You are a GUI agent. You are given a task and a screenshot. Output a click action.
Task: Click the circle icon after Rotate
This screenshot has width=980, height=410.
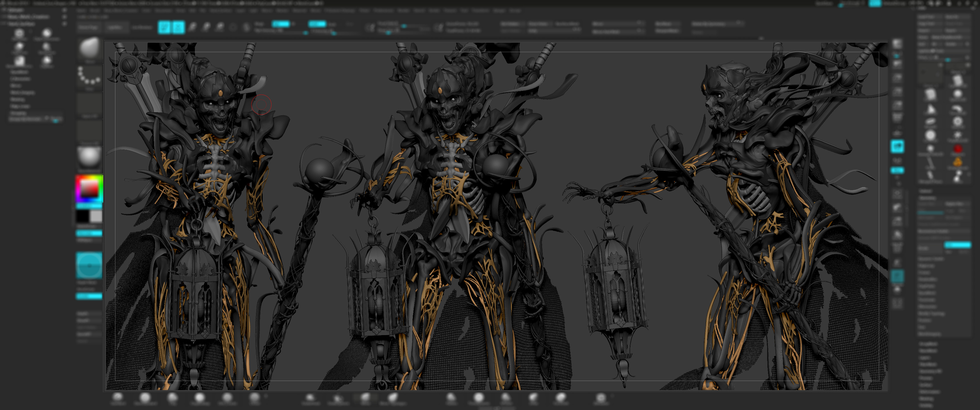pos(233,27)
